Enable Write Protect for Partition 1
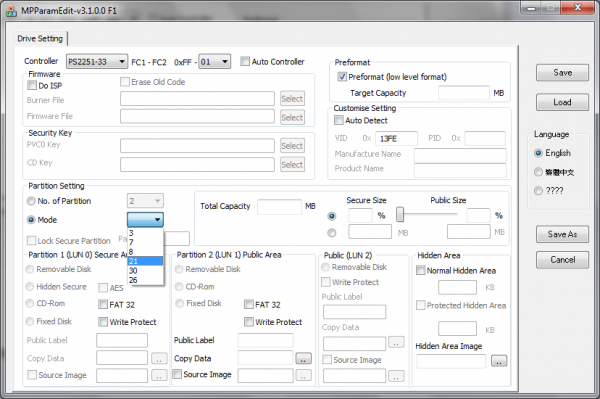The height and width of the screenshot is (399, 600). pyautogui.click(x=103, y=322)
